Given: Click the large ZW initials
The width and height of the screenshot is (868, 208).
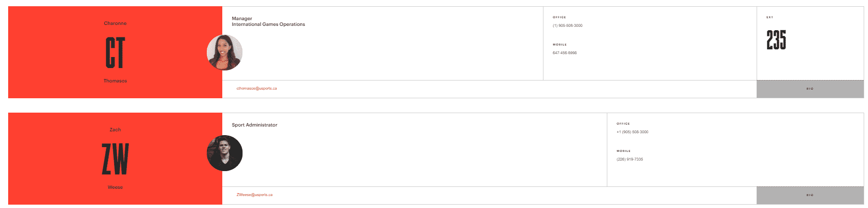Looking at the screenshot, I should pos(115,159).
